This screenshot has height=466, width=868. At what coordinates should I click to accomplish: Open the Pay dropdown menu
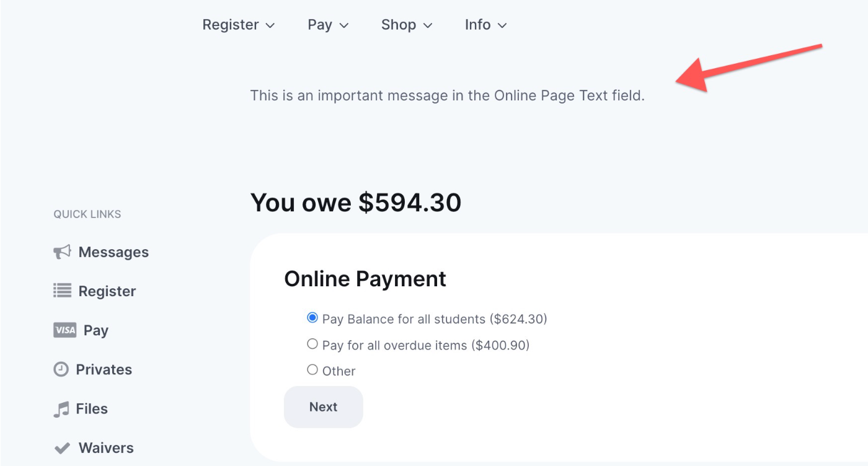(x=328, y=25)
